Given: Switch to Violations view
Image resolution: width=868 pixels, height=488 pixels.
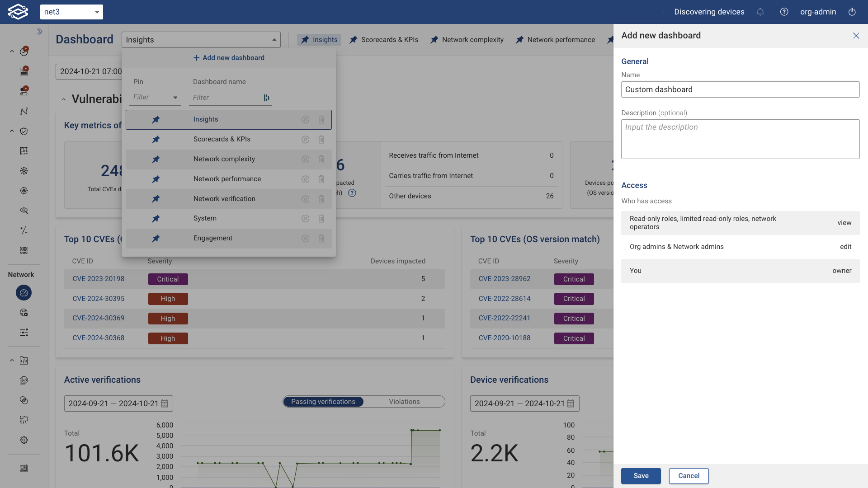Looking at the screenshot, I should pos(404,401).
